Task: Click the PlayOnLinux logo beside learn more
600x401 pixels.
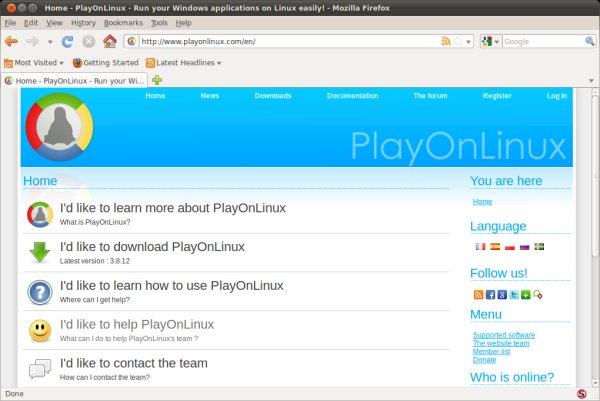Action: (40, 214)
